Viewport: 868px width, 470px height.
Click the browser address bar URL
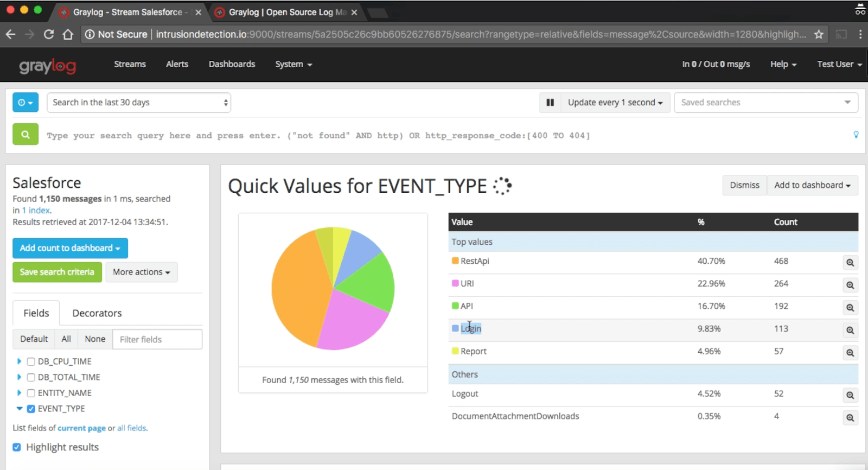pos(481,34)
